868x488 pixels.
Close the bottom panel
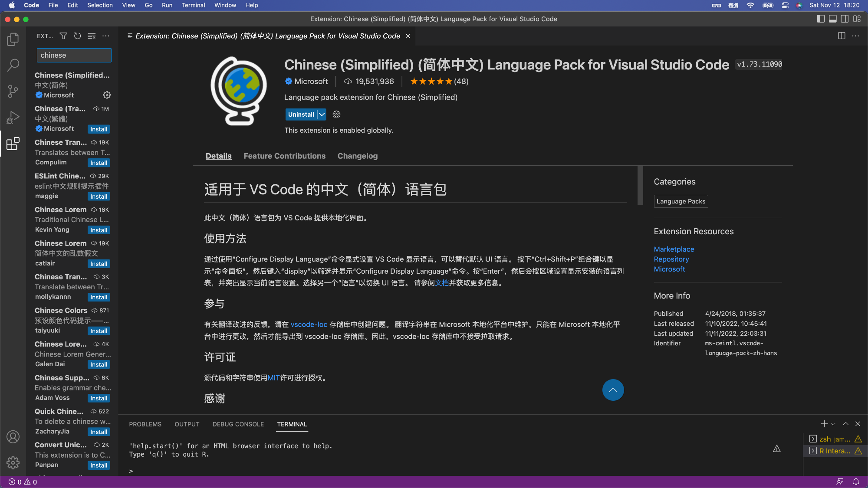click(858, 424)
